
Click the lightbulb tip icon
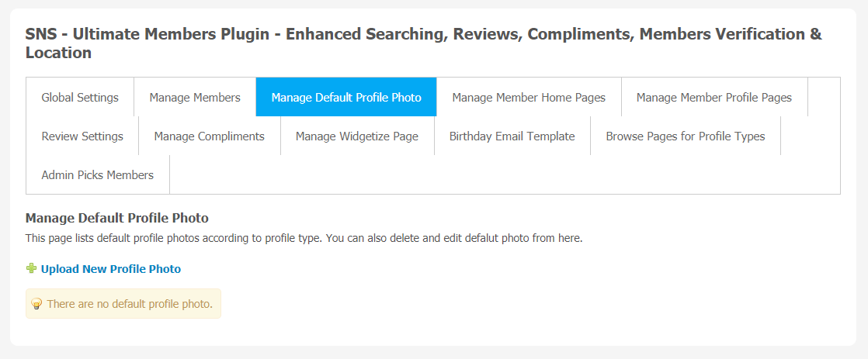36,304
